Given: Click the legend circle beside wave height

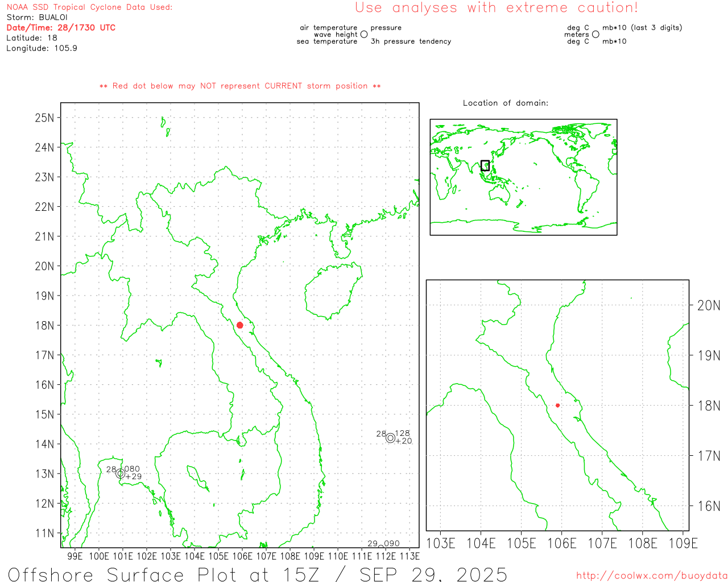Looking at the screenshot, I should (364, 35).
